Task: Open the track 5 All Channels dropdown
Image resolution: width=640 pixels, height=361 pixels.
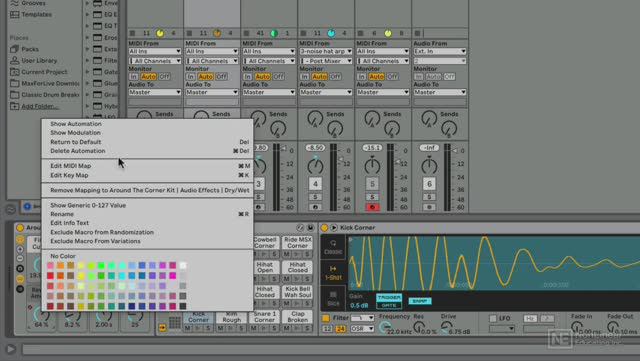Action: pyautogui.click(x=383, y=61)
